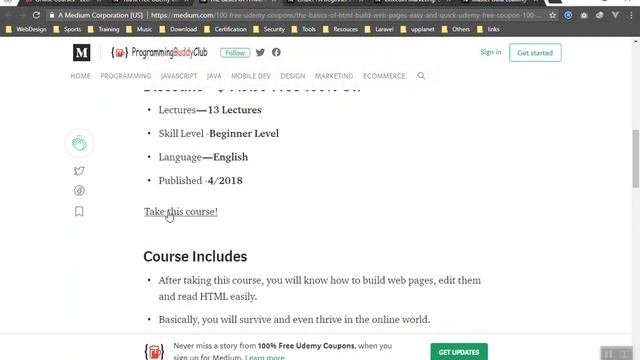Click text 'Lectures—13 Lectures'

pyautogui.click(x=210, y=110)
